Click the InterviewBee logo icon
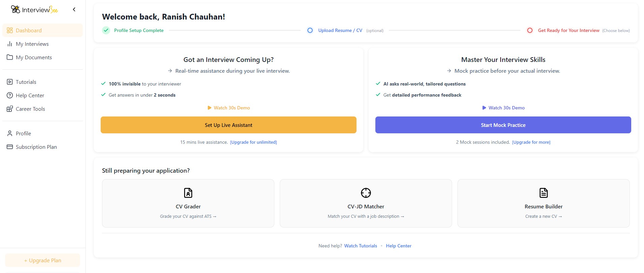 pos(15,9)
